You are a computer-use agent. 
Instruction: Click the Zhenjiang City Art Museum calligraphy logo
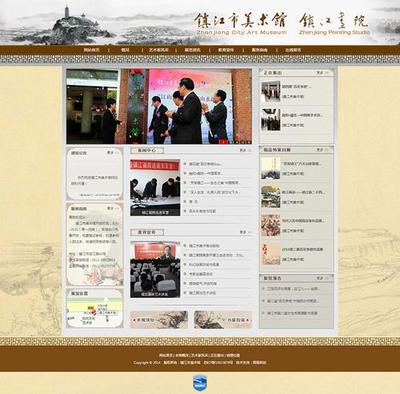point(240,23)
